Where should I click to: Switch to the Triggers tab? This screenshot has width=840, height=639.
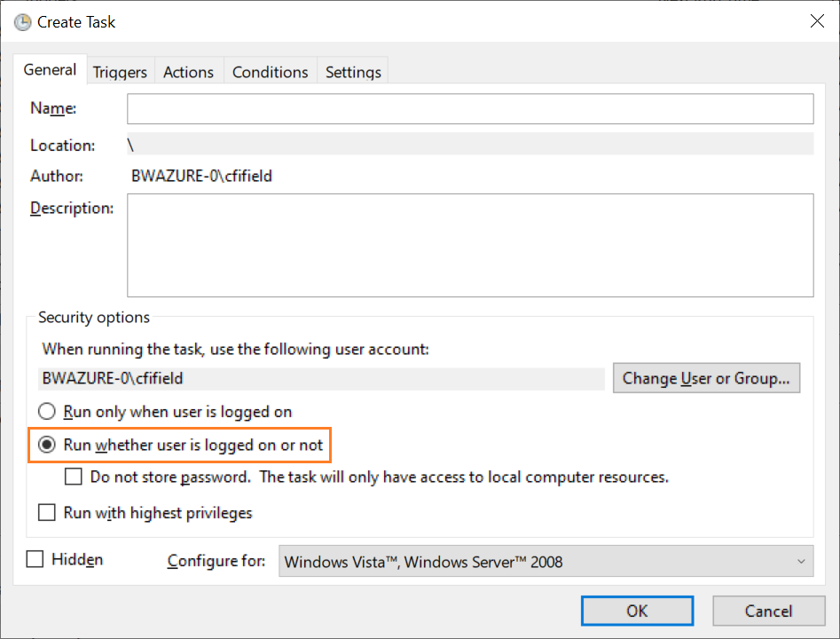point(120,72)
